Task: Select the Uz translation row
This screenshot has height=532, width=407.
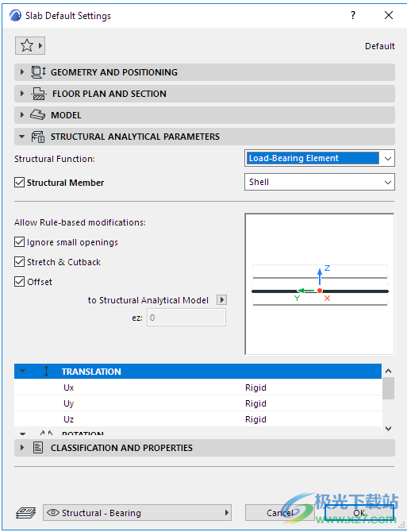Action: tap(198, 419)
